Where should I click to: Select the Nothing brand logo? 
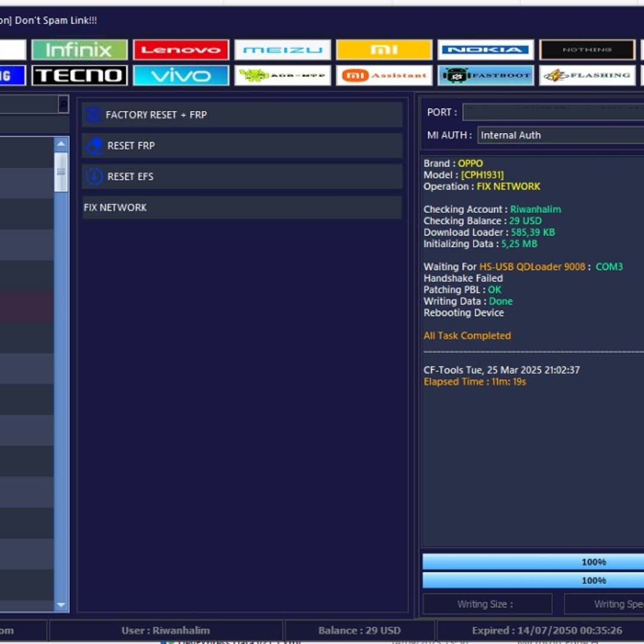[587, 50]
